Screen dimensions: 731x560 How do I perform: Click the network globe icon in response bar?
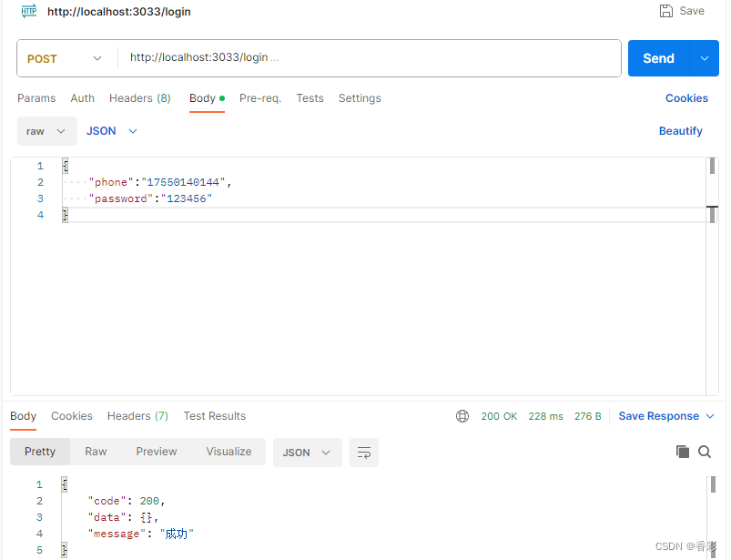point(462,416)
